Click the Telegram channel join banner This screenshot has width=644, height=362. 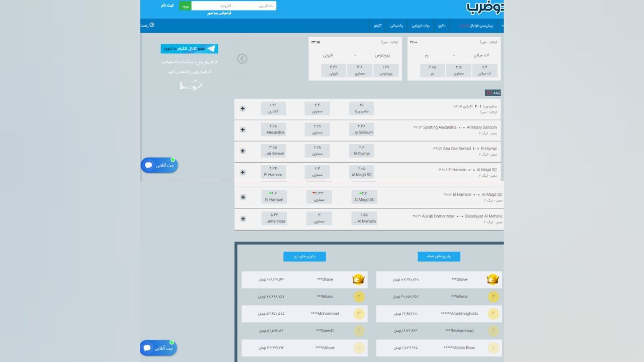click(x=189, y=49)
